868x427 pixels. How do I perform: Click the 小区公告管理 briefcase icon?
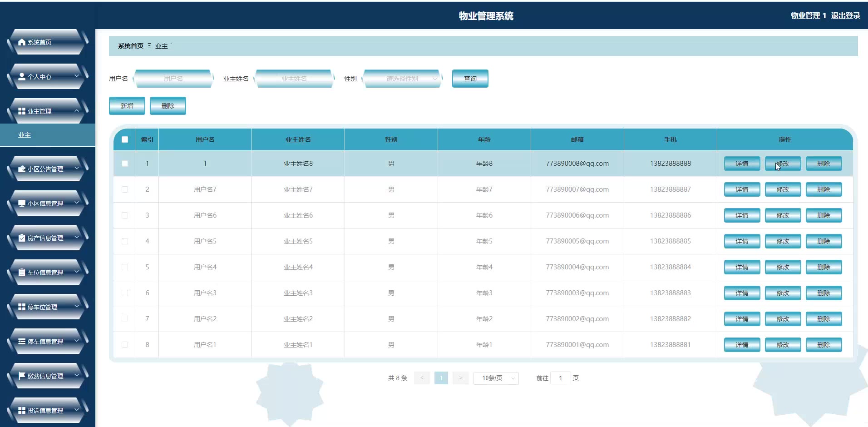pyautogui.click(x=21, y=169)
